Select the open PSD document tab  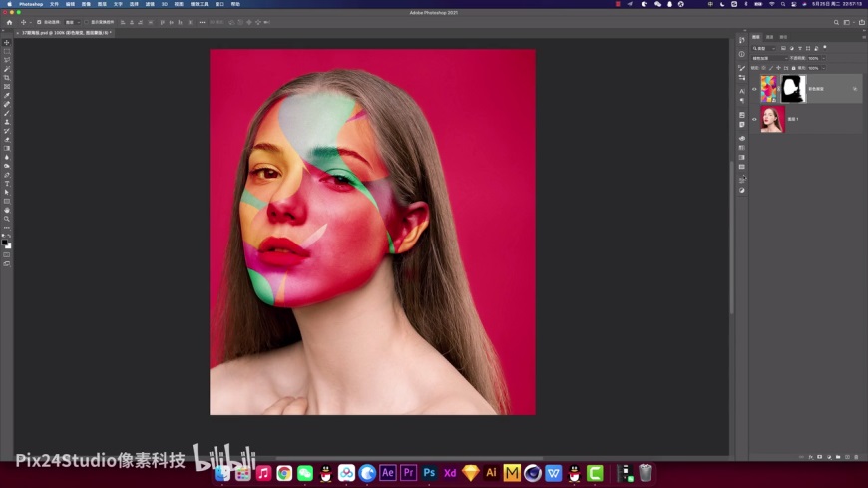tap(65, 33)
